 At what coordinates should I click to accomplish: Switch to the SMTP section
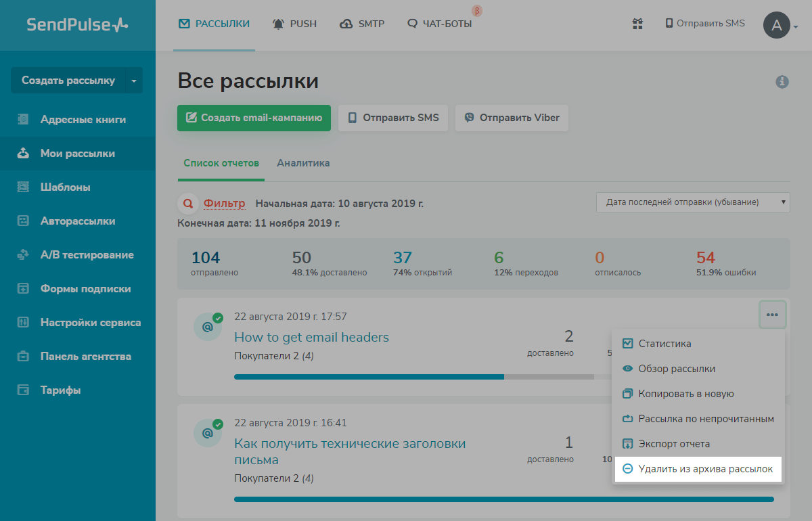pyautogui.click(x=361, y=24)
